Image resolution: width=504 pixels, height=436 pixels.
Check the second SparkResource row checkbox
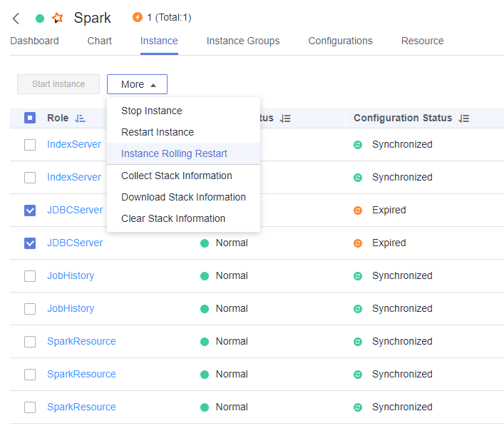(x=30, y=375)
